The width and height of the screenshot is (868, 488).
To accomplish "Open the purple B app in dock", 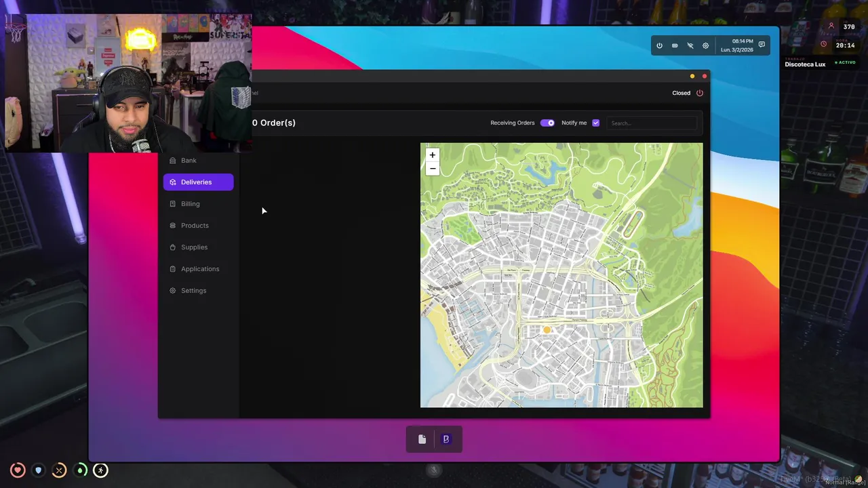I will (446, 439).
